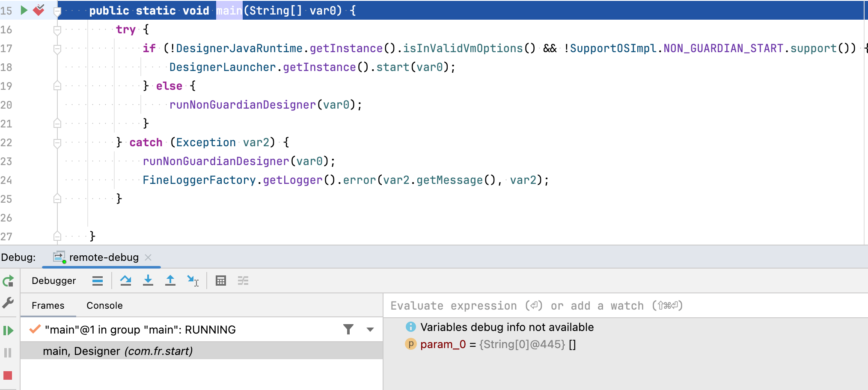Open debugger settings wrench icon
Image resolution: width=868 pixels, height=390 pixels.
tap(8, 303)
